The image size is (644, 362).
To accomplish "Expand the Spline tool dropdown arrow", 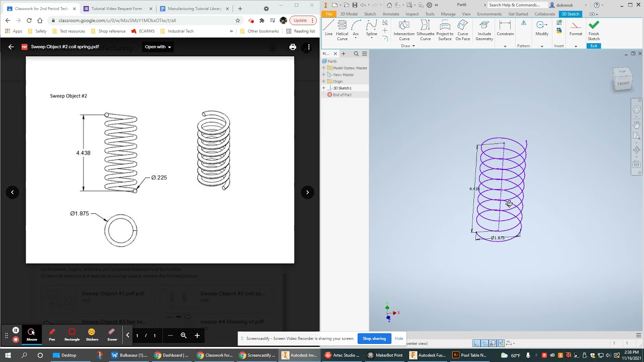I will coord(371,39).
